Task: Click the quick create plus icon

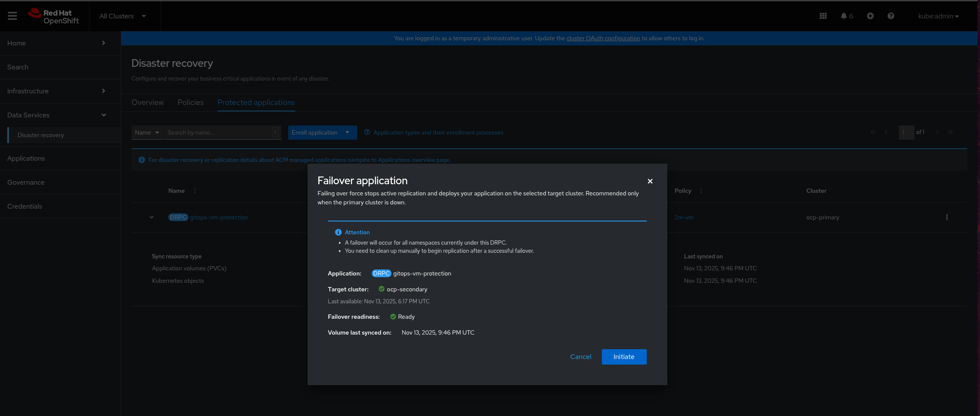Action: pyautogui.click(x=870, y=16)
